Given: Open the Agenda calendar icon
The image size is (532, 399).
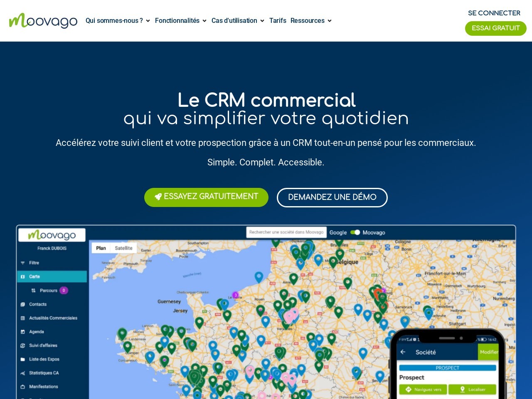Looking at the screenshot, I should pyautogui.click(x=23, y=332).
